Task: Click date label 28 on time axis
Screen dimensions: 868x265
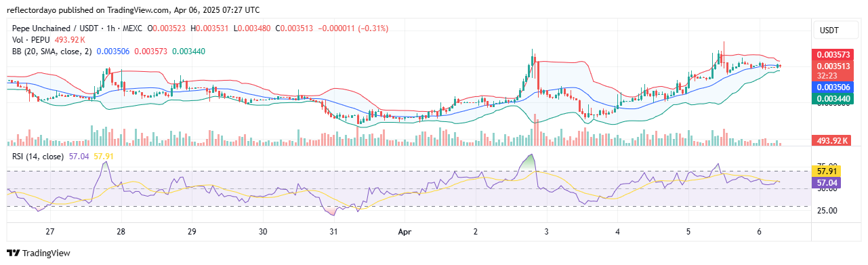Action: tap(121, 231)
